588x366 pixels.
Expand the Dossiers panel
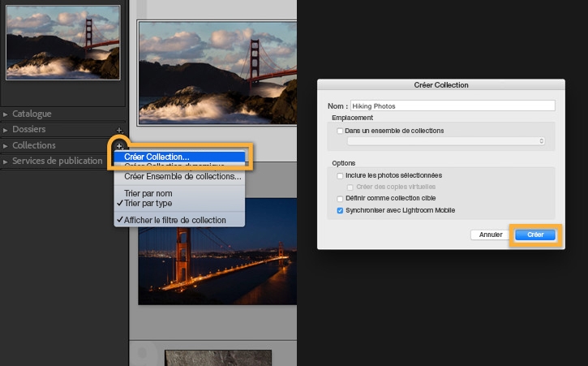pyautogui.click(x=5, y=130)
